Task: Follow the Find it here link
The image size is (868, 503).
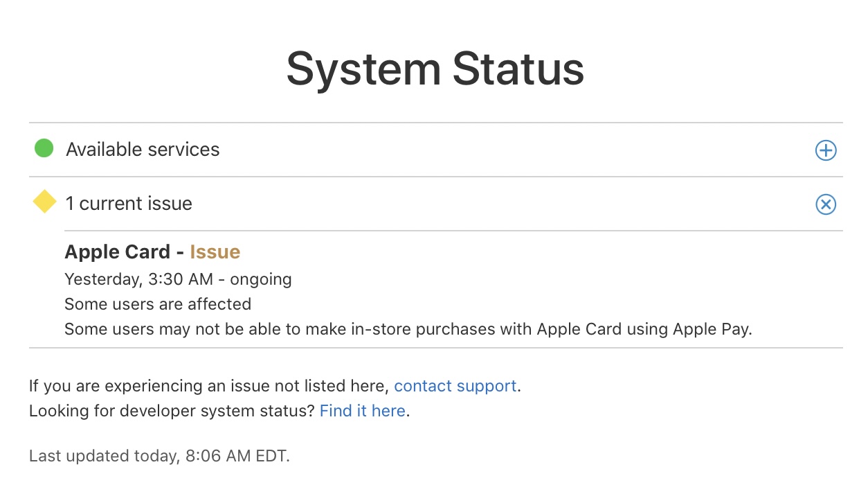Action: pos(362,411)
